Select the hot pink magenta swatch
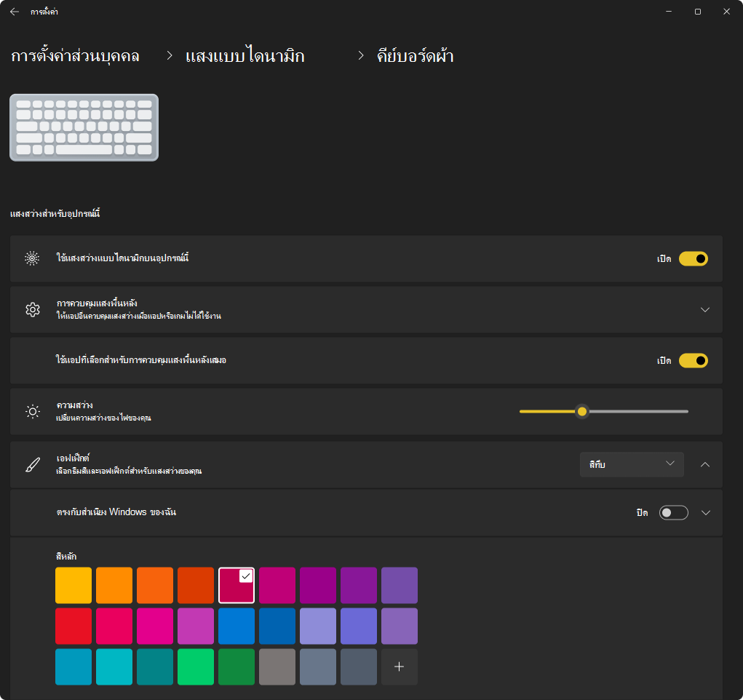The width and height of the screenshot is (743, 700). pyautogui.click(x=155, y=626)
